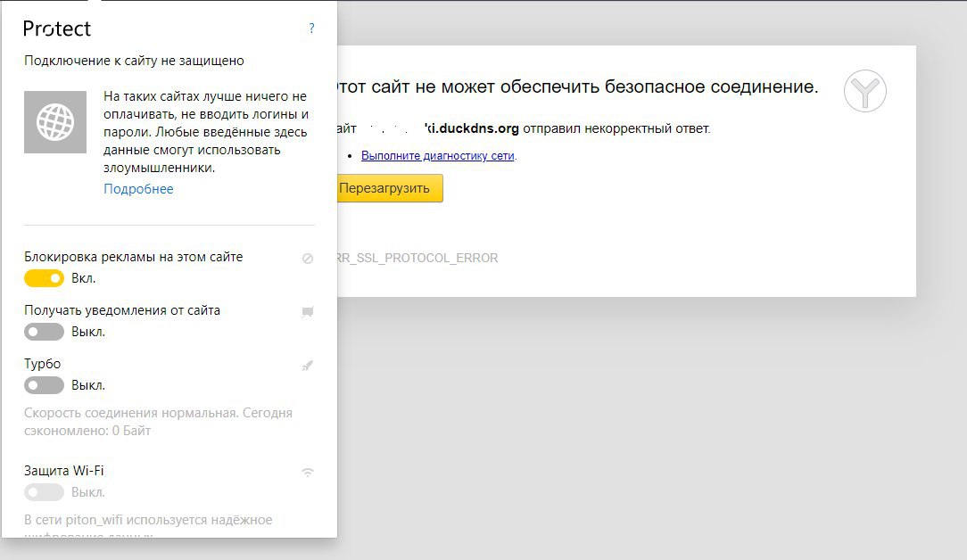Click the error heading about безопасное соединение
This screenshot has height=560, width=967.
click(578, 86)
